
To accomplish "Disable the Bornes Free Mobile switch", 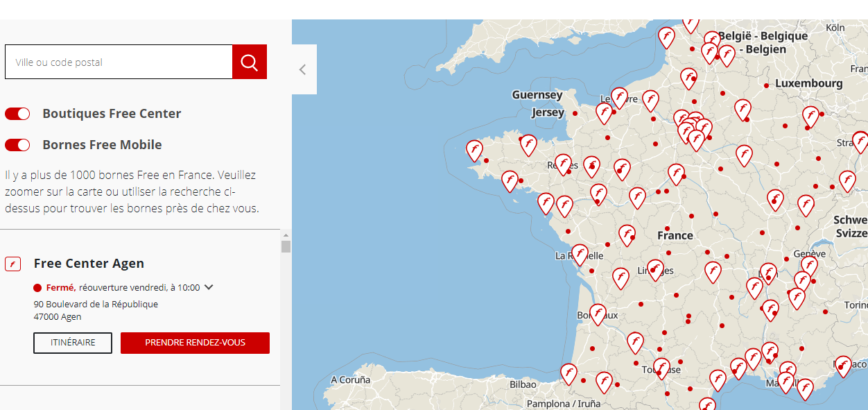I will click(17, 145).
